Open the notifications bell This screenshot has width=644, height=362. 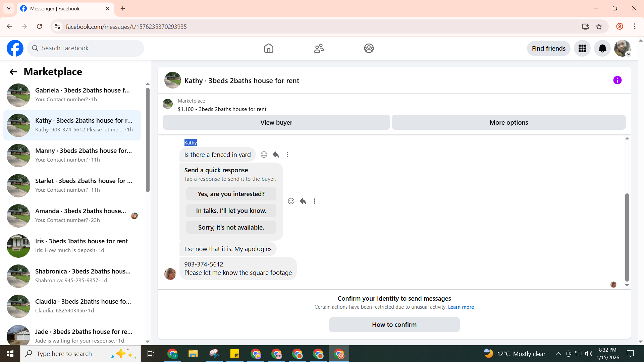click(x=602, y=49)
